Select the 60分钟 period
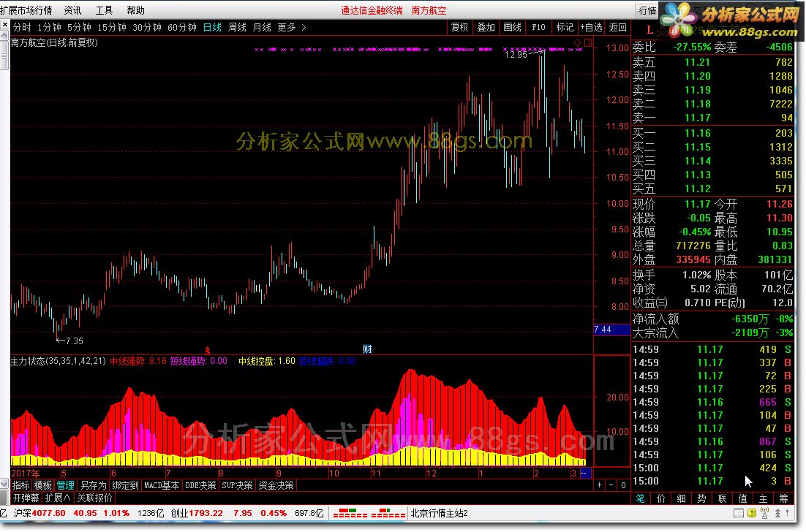This screenshot has height=532, width=806. click(182, 27)
